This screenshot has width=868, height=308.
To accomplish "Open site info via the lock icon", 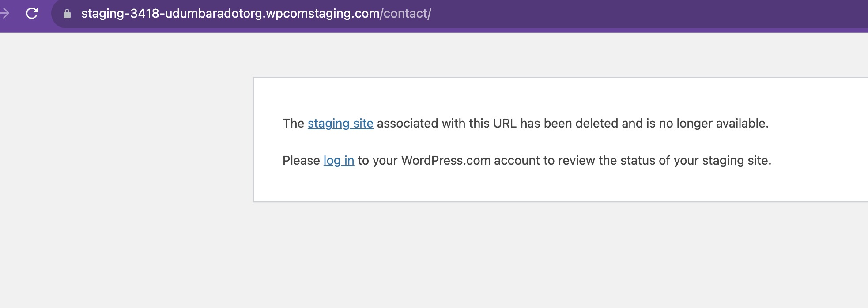I will point(67,14).
